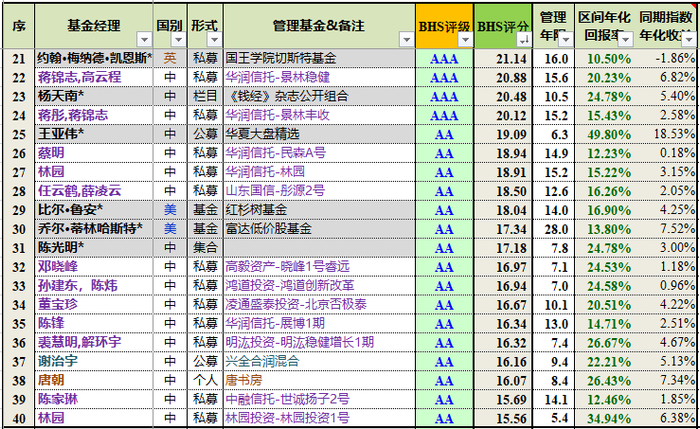Select manager cell 王亚伟*
Screen dimensions: 700x429
pos(94,134)
